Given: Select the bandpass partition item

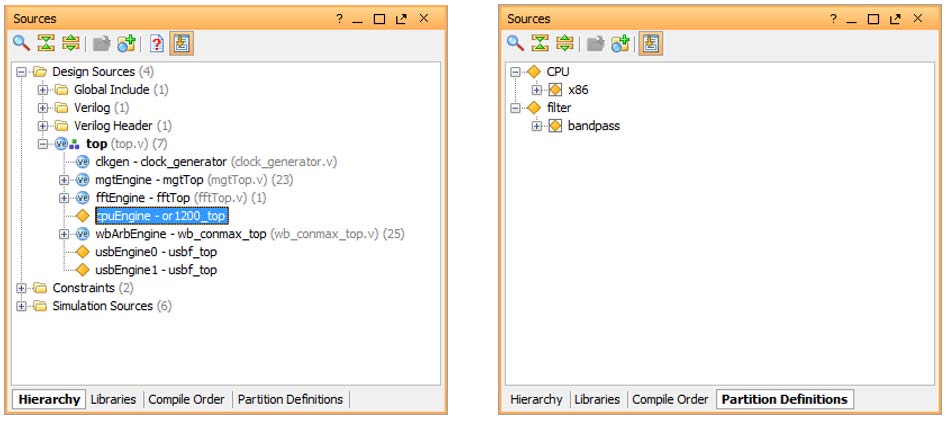Looking at the screenshot, I should (593, 126).
